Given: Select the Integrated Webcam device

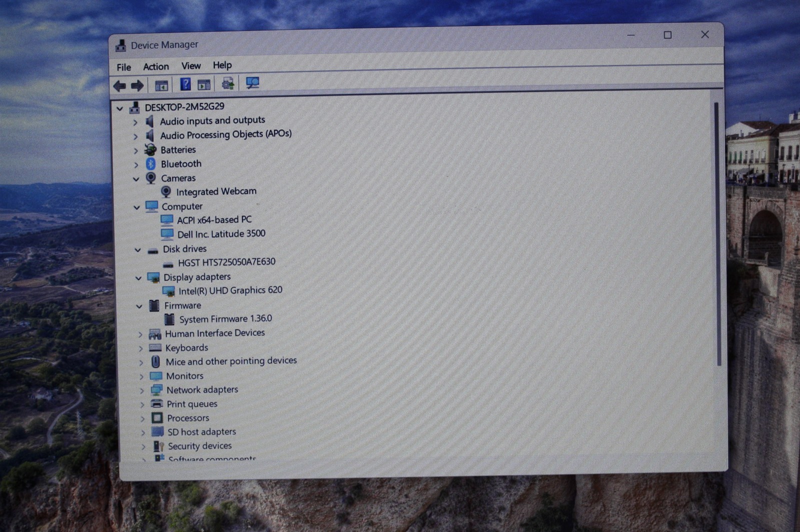Looking at the screenshot, I should pos(216,191).
